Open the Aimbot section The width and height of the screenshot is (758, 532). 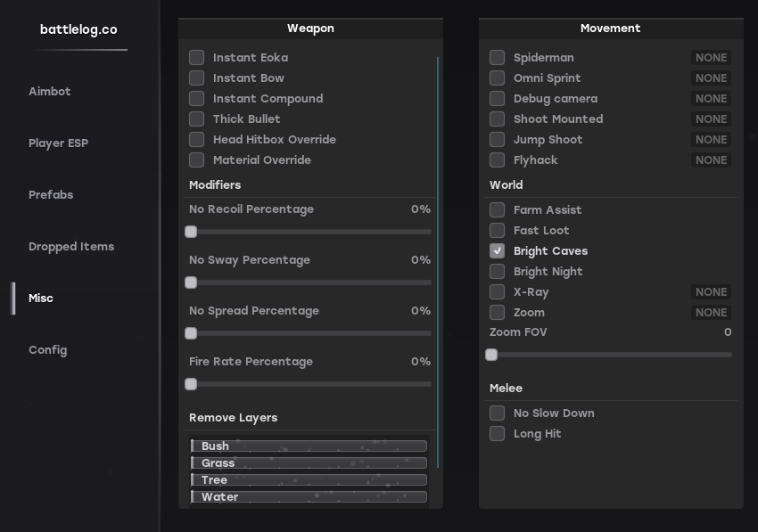point(50,91)
